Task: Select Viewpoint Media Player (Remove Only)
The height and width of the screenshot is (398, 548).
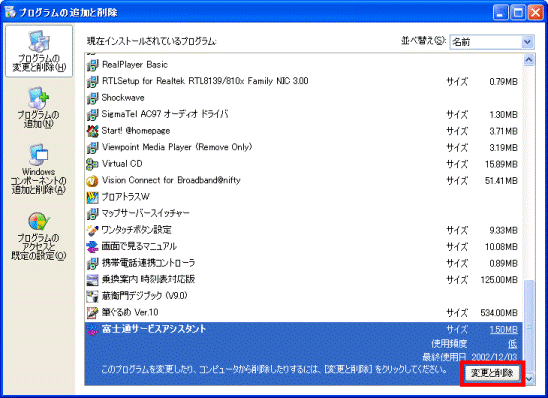Action: (303, 147)
